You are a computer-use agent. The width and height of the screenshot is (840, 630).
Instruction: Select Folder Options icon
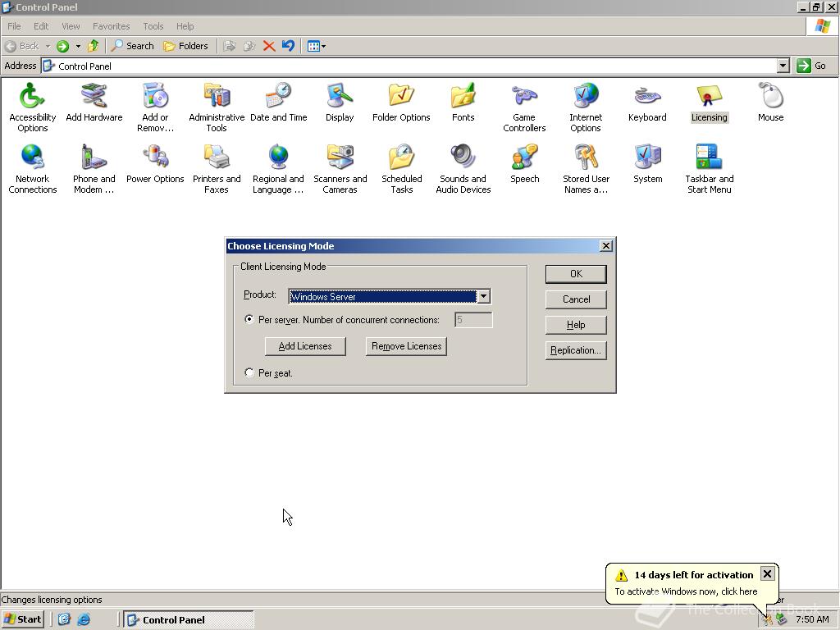401,102
